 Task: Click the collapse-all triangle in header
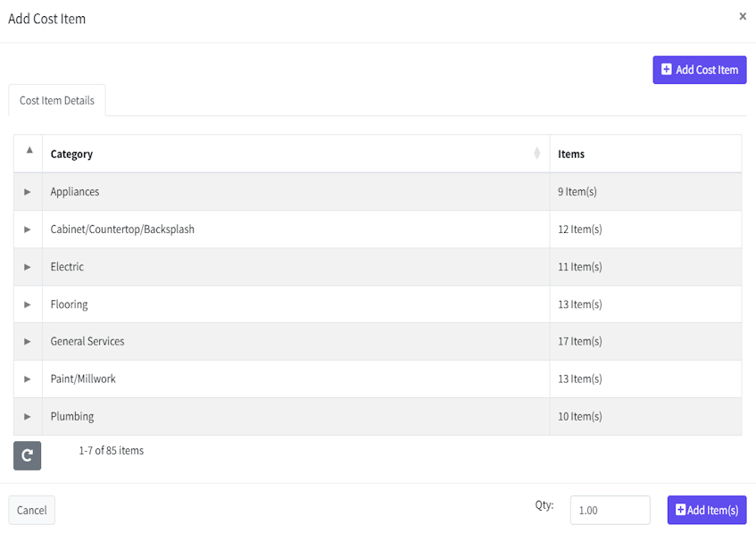[29, 150]
